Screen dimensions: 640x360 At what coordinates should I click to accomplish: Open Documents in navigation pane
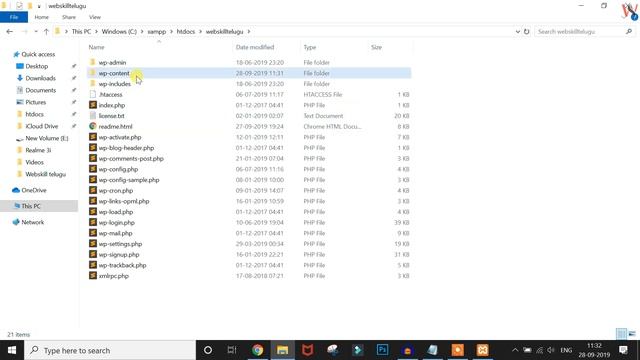tap(40, 90)
